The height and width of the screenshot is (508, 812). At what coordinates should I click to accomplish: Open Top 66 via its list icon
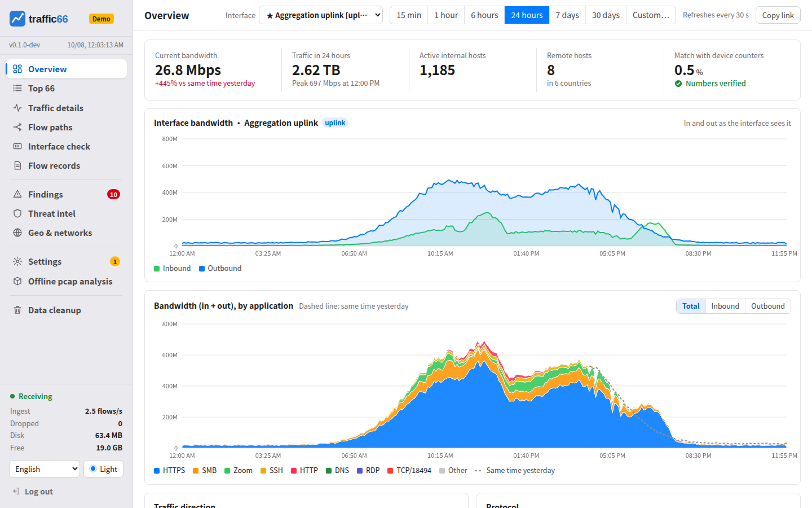(x=17, y=88)
